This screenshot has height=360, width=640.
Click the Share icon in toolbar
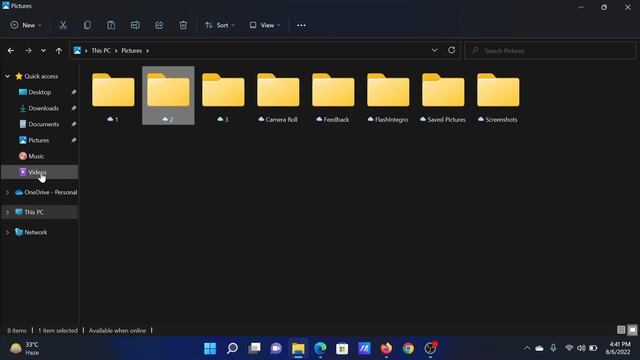pyautogui.click(x=159, y=25)
